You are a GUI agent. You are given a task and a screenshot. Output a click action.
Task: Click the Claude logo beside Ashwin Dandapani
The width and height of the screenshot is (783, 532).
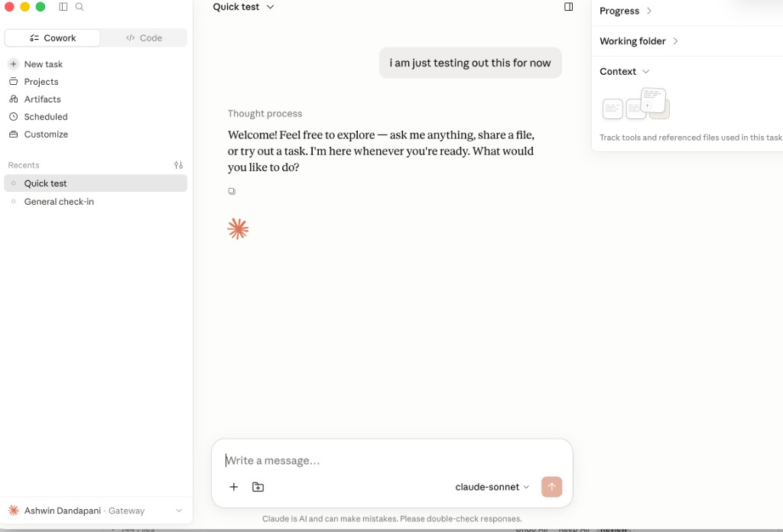14,510
